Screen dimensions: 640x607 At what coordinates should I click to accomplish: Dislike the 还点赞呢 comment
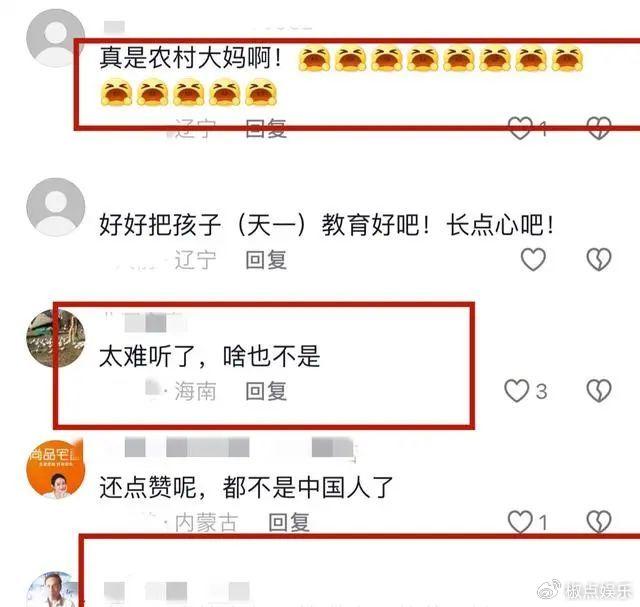pyautogui.click(x=599, y=522)
